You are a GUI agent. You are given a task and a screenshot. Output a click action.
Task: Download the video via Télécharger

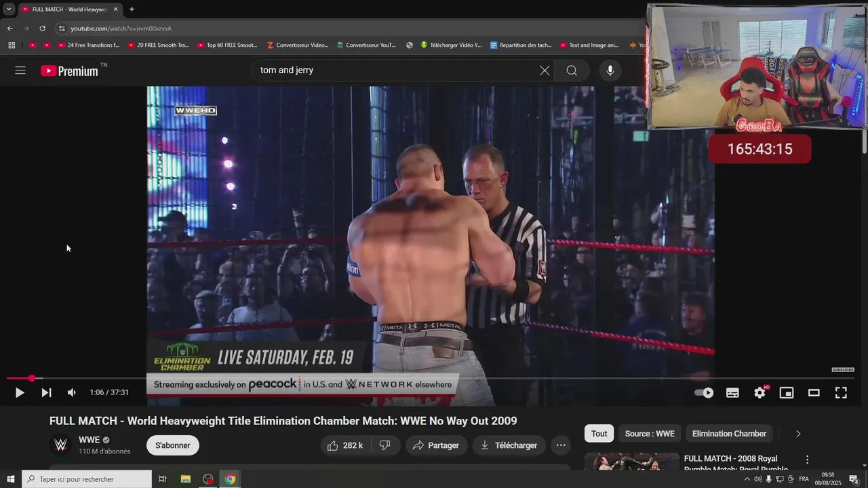[x=509, y=445]
